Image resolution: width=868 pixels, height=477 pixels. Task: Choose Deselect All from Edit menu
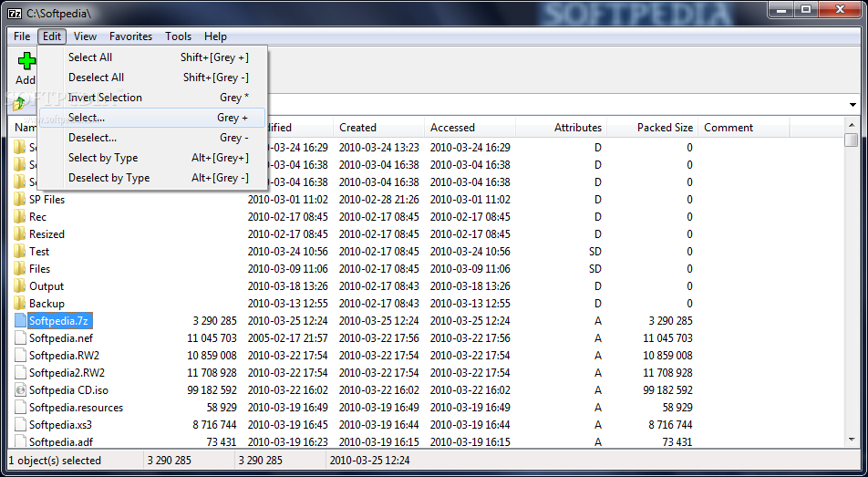pyautogui.click(x=152, y=77)
